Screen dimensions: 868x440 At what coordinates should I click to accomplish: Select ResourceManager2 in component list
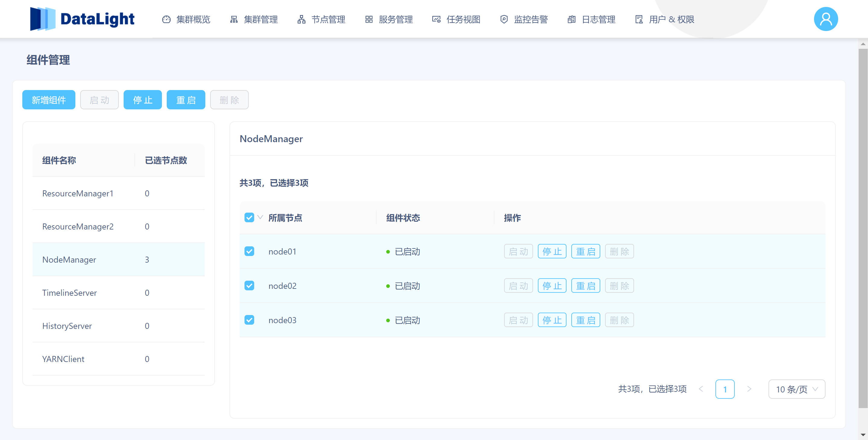click(118, 226)
